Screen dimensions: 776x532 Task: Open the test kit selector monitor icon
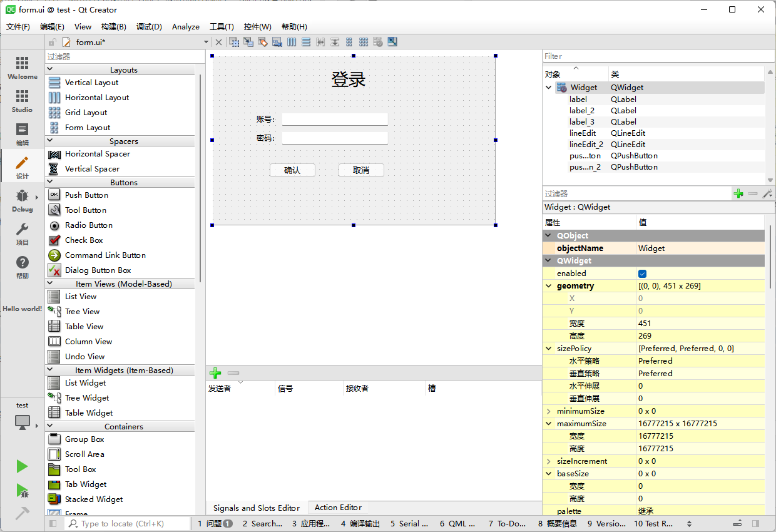(22, 422)
